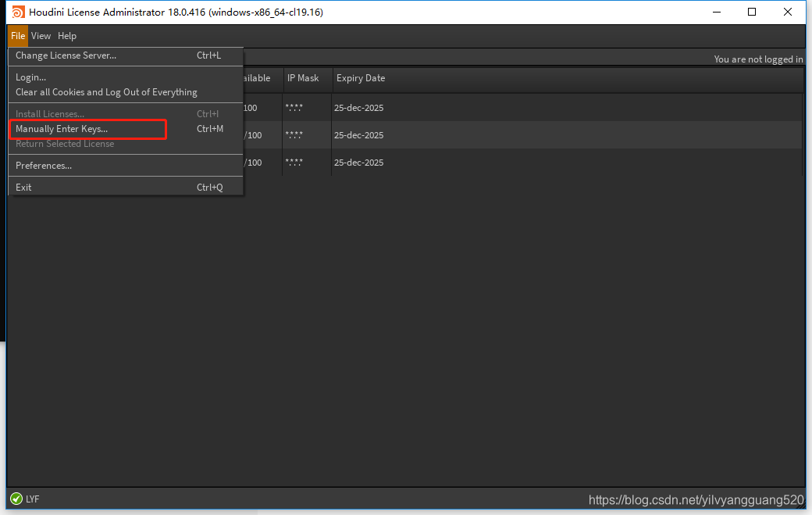Select Manually Enter Keys... menu item

pyautogui.click(x=126, y=129)
